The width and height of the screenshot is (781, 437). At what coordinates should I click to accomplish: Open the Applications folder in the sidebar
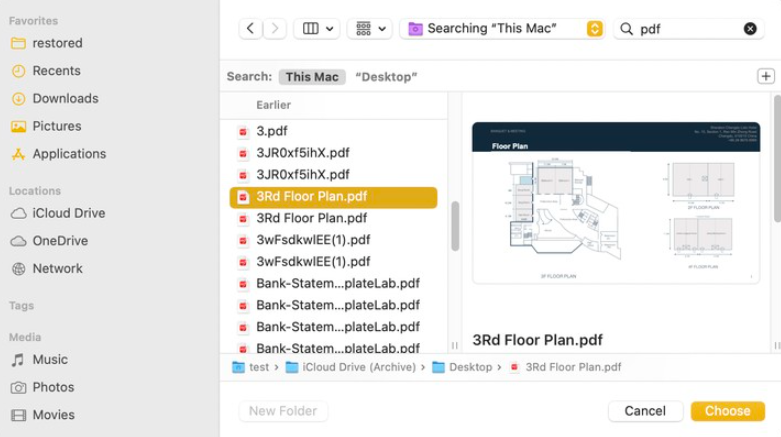point(69,154)
